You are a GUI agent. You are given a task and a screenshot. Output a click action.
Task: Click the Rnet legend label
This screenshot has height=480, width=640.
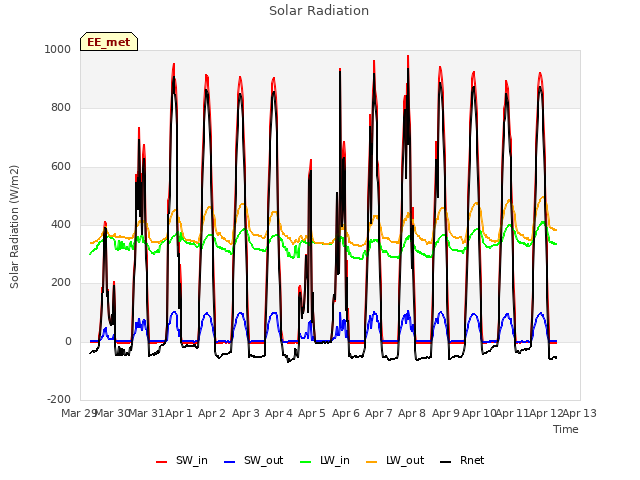click(472, 460)
